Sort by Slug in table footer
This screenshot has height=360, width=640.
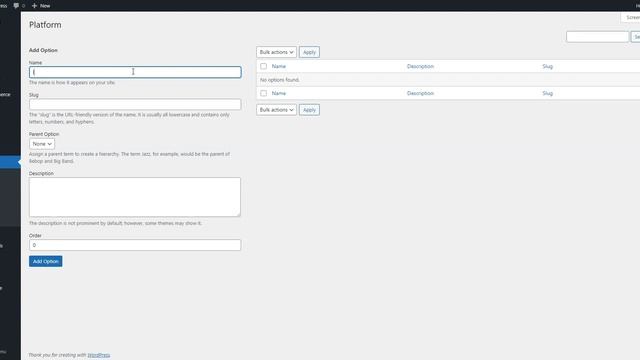point(547,93)
